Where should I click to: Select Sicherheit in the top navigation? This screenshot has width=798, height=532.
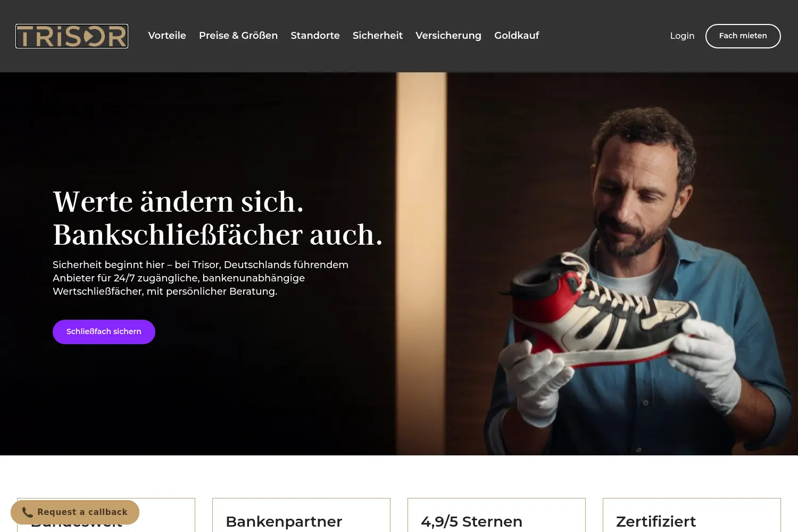378,36
